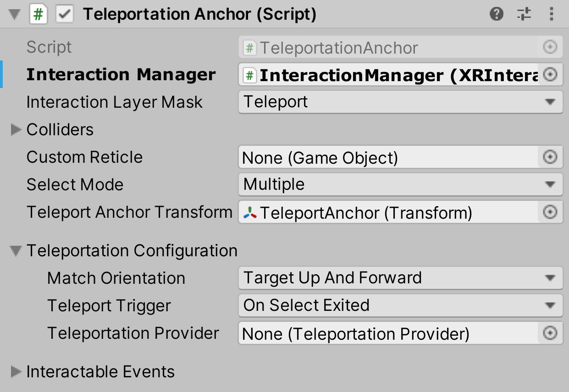The width and height of the screenshot is (569, 392).
Task: Open the Custom Reticle object picker
Action: 549,157
